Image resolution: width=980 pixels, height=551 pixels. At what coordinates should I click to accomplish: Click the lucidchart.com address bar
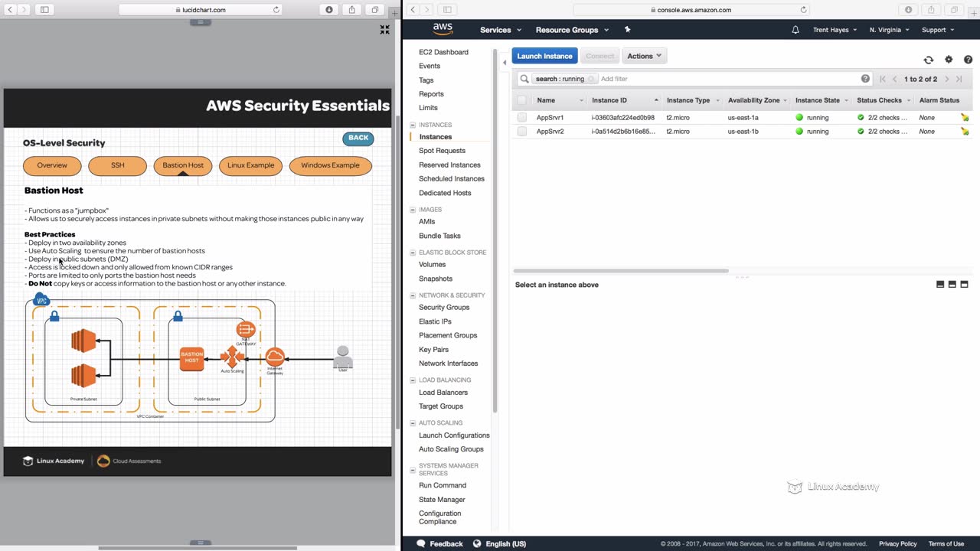pyautogui.click(x=201, y=10)
